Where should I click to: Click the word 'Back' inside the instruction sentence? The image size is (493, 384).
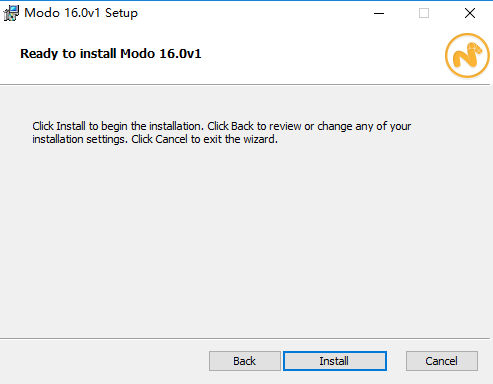242,126
